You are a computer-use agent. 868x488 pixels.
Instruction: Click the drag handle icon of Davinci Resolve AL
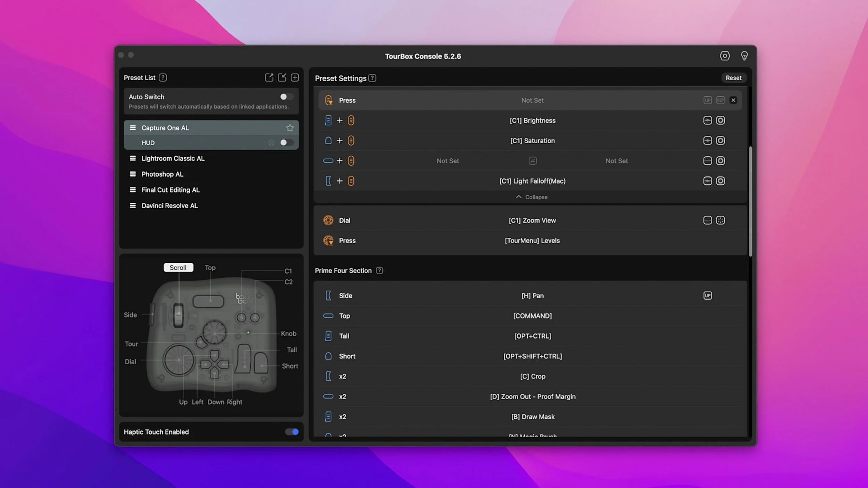coord(133,205)
